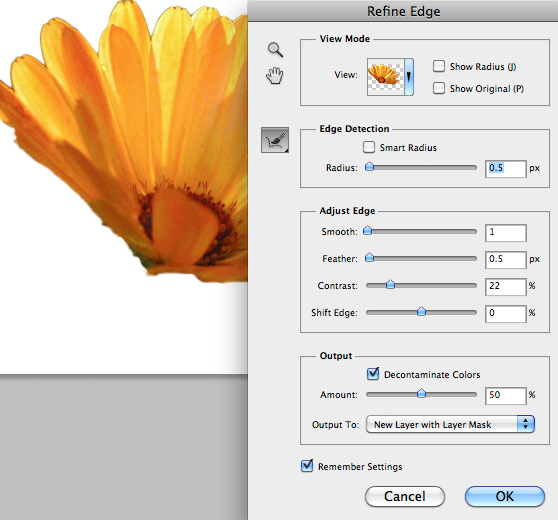The image size is (558, 522).
Task: Confirm with the OK button
Action: pos(505,496)
